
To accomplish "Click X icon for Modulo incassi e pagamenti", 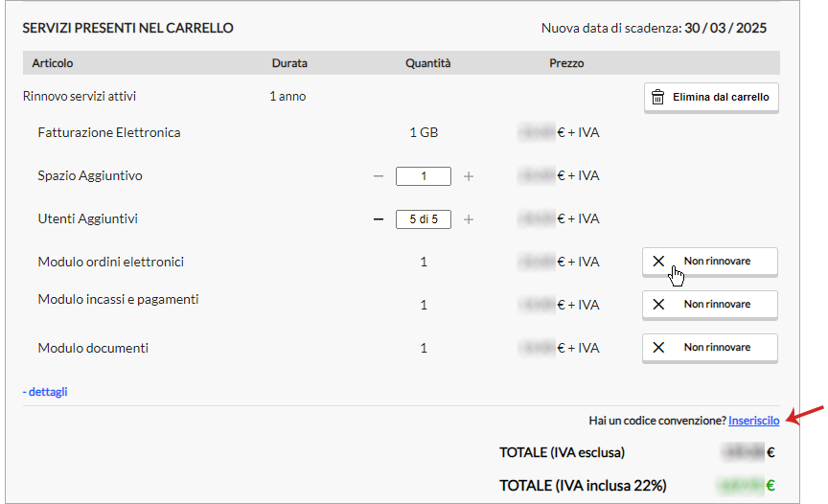I will pyautogui.click(x=658, y=304).
